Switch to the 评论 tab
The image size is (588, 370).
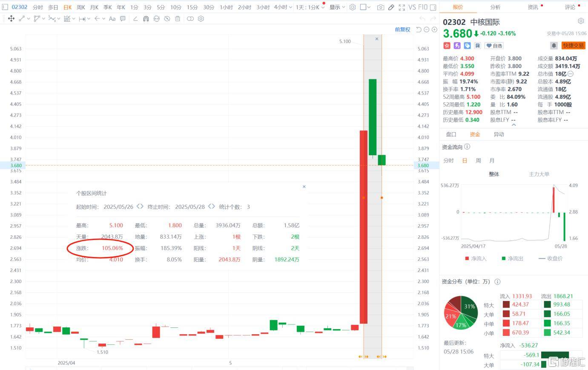tap(570, 7)
